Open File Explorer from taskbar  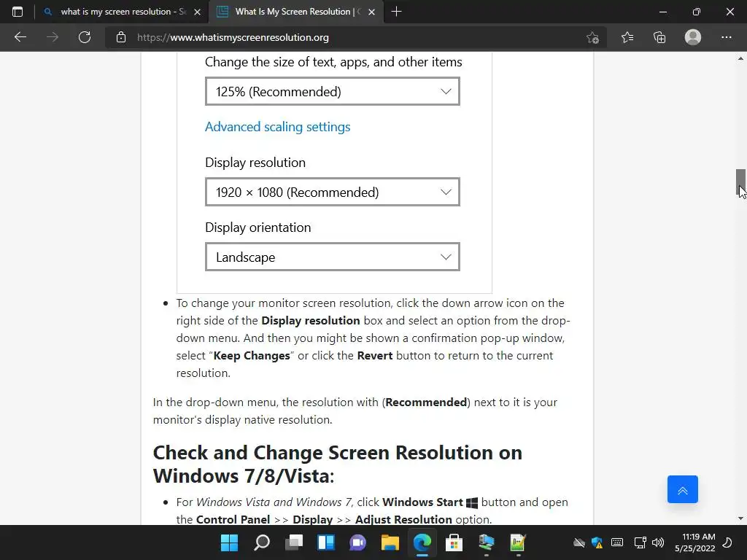pos(390,542)
